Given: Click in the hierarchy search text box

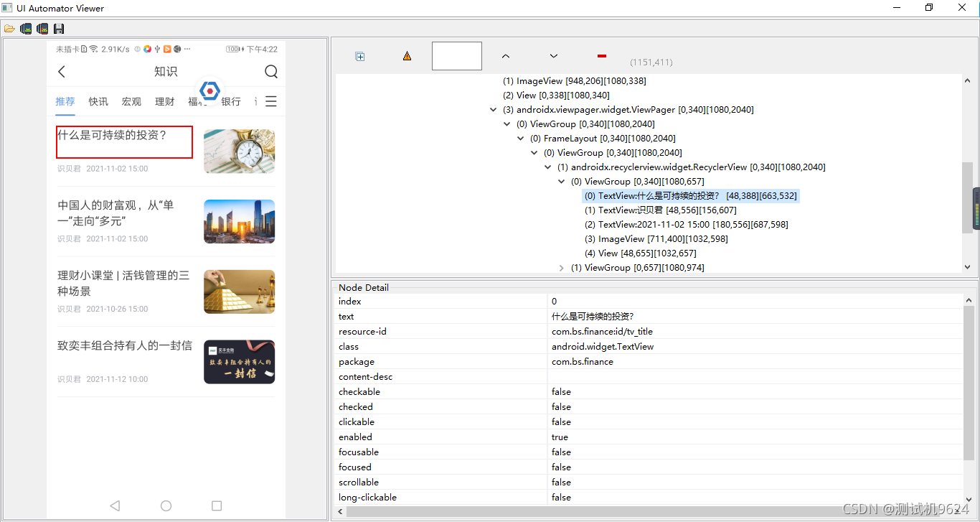Looking at the screenshot, I should point(457,56).
